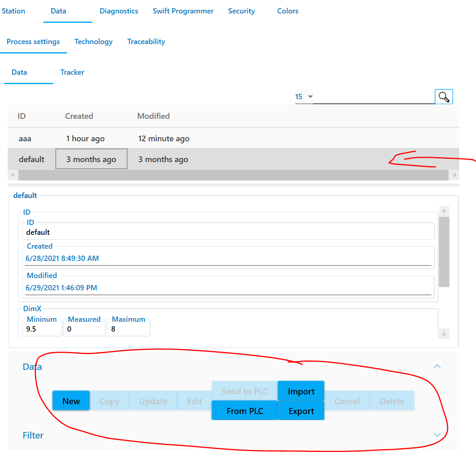Click the From PLC button
Screen dimensions: 476x461
point(244,410)
